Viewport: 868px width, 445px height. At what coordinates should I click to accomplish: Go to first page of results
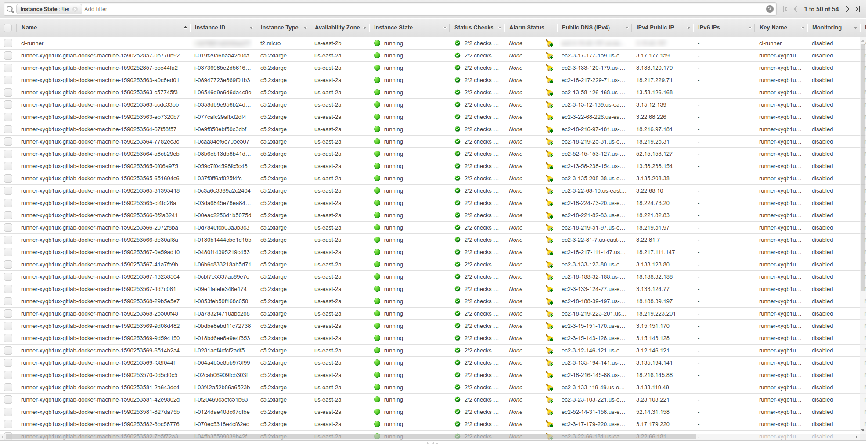tap(785, 9)
